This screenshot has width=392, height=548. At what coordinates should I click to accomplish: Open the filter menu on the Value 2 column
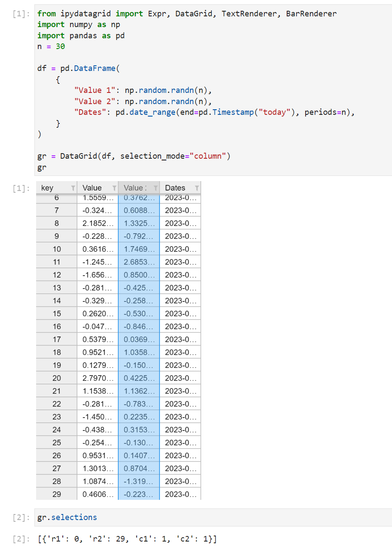tap(155, 188)
